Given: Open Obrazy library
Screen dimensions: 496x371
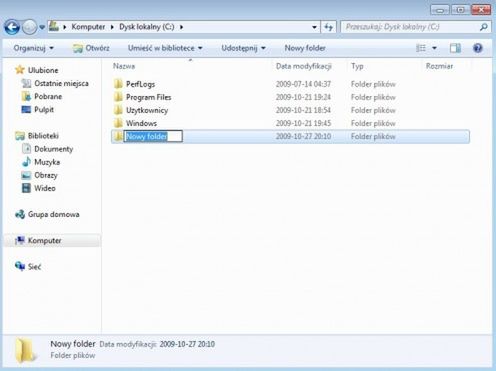Looking at the screenshot, I should [x=46, y=175].
